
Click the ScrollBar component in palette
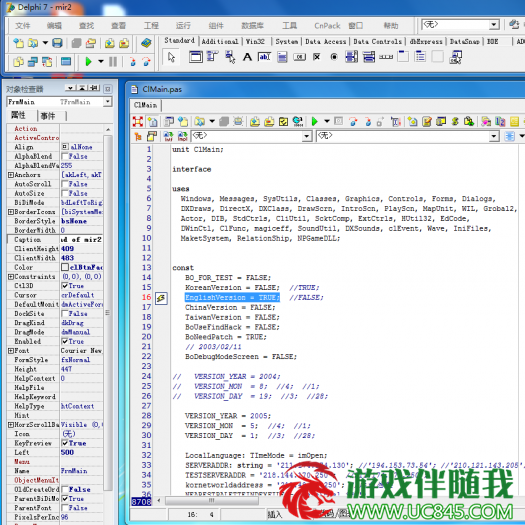pyautogui.click(x=386, y=57)
